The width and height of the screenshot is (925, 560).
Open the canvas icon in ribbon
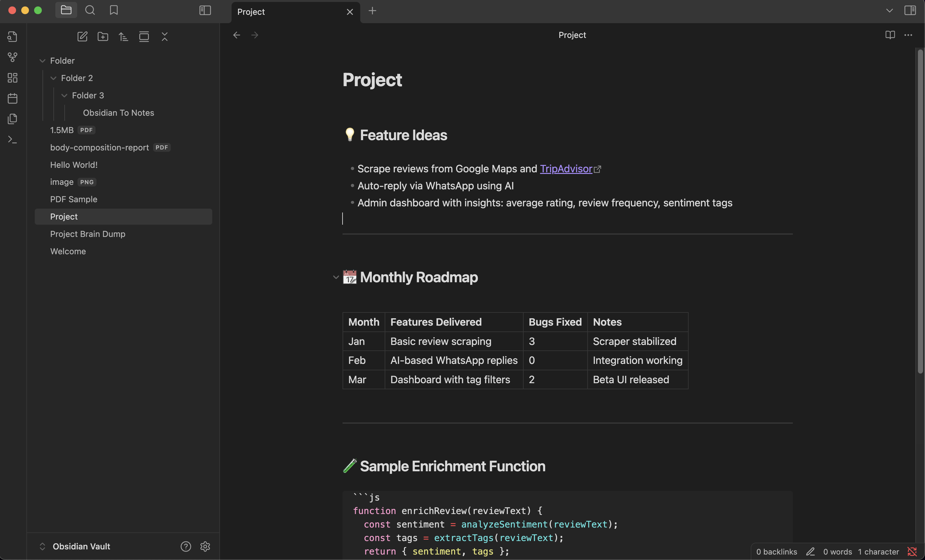tap(13, 78)
